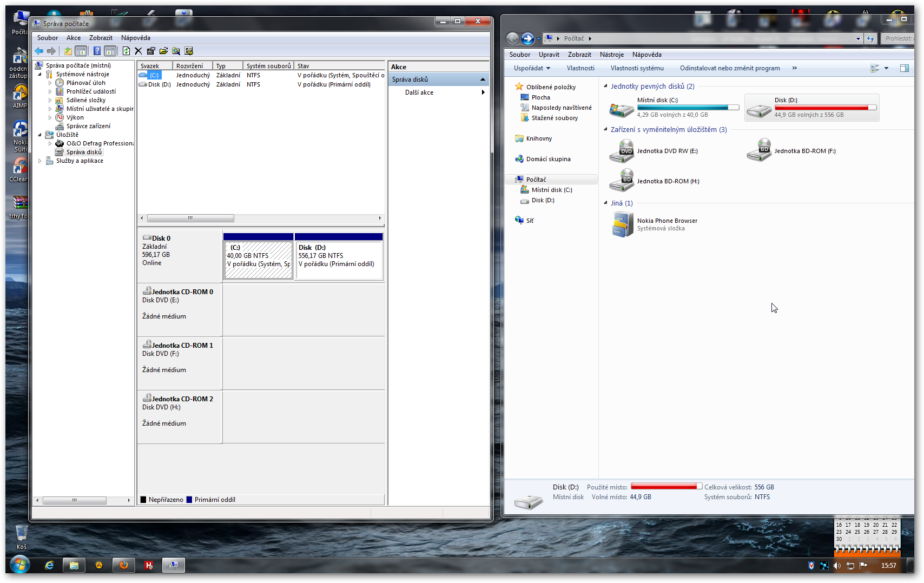This screenshot has height=583, width=924.
Task: Toggle the action pane toolbar button
Action: tap(110, 51)
